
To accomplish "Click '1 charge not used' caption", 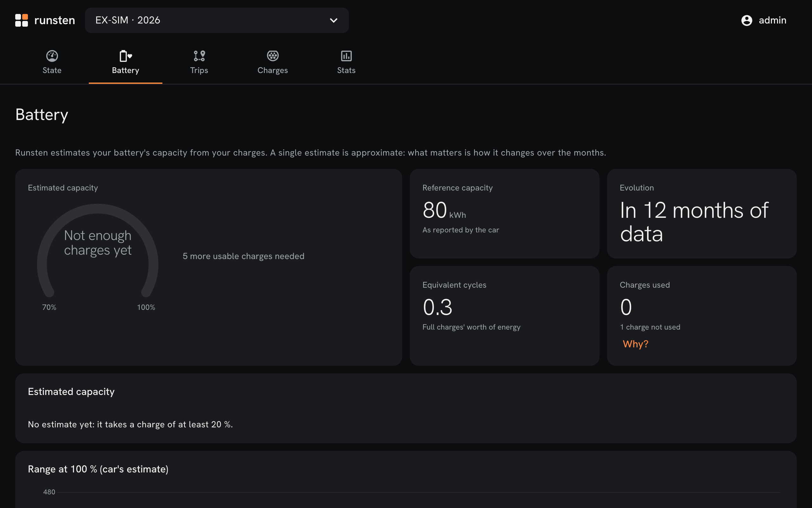I will (x=650, y=327).
